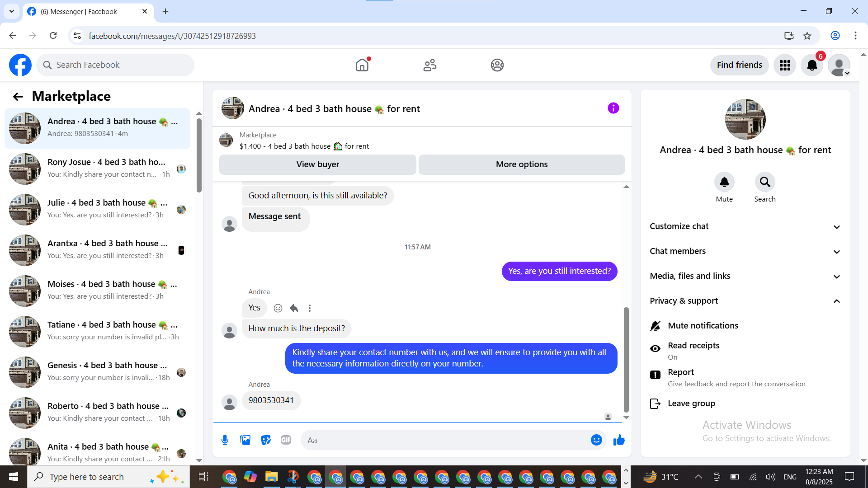Click the More options button
The height and width of the screenshot is (488, 868).
[x=521, y=164]
